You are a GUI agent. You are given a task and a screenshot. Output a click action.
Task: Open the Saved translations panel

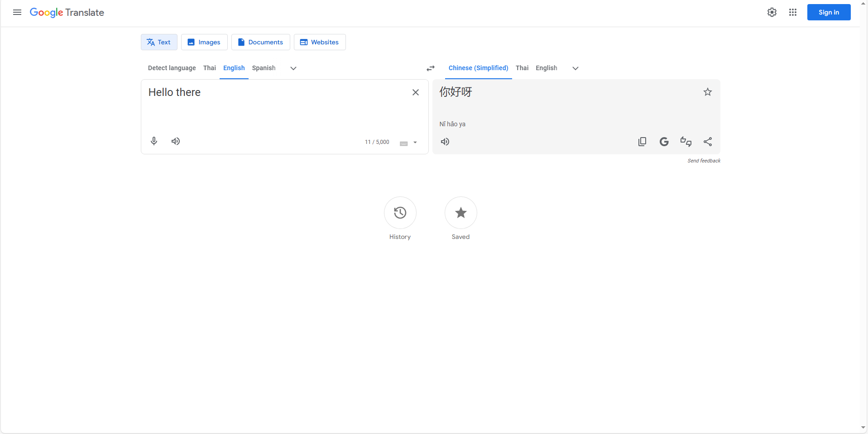click(460, 213)
